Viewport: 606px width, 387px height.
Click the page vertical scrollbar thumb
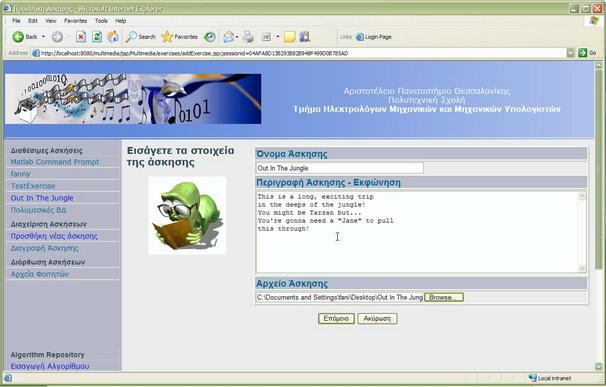coord(599,169)
